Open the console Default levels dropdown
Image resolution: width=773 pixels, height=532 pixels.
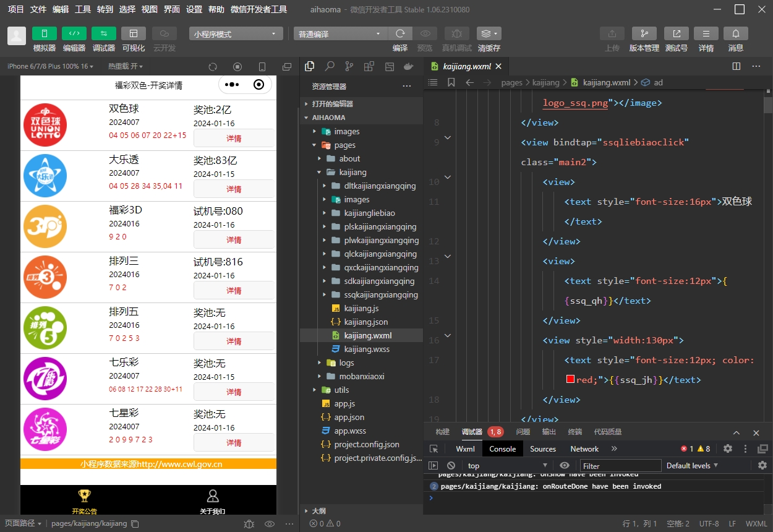(x=693, y=465)
